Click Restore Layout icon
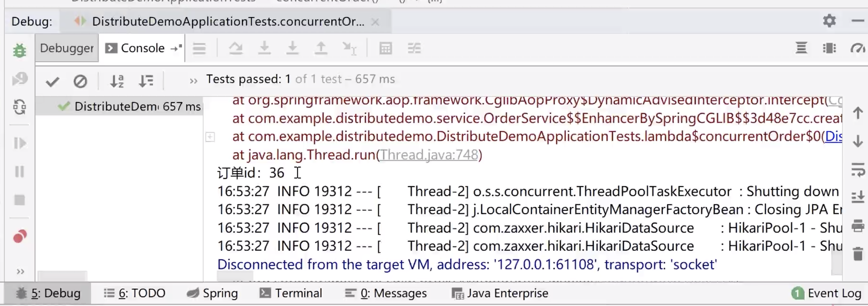 801,48
